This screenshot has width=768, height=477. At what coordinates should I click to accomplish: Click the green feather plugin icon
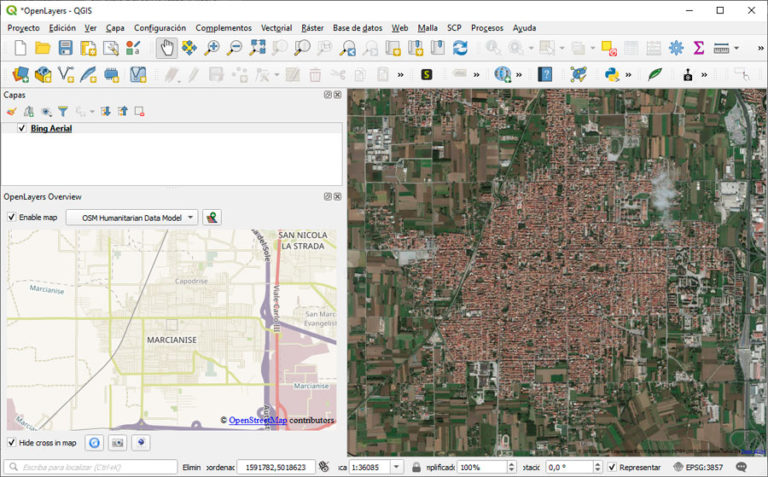(x=655, y=74)
